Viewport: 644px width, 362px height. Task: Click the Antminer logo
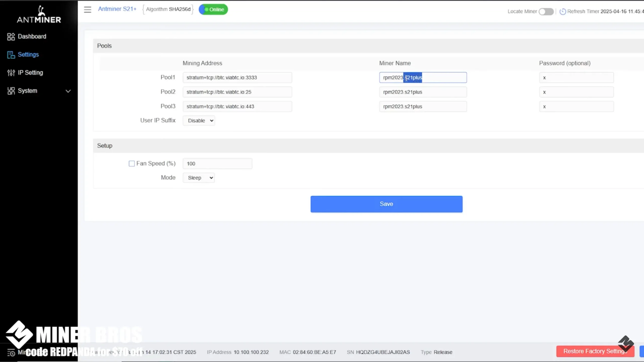point(39,14)
